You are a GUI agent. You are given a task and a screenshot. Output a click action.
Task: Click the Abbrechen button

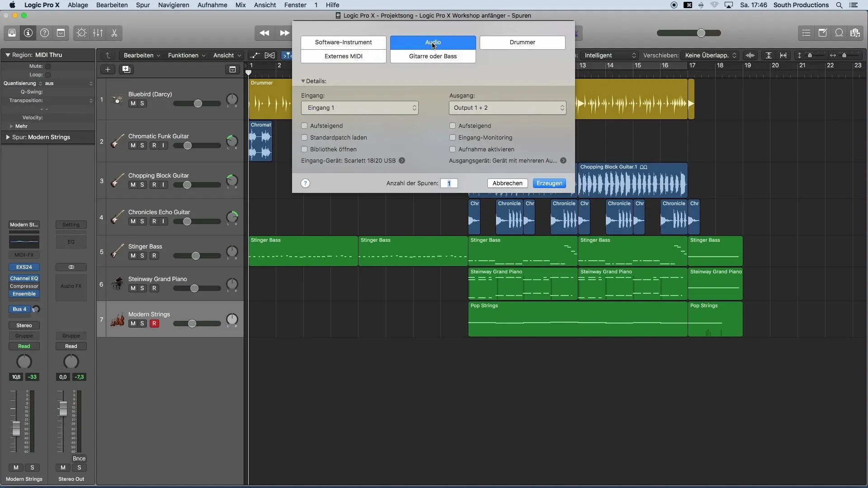507,183
